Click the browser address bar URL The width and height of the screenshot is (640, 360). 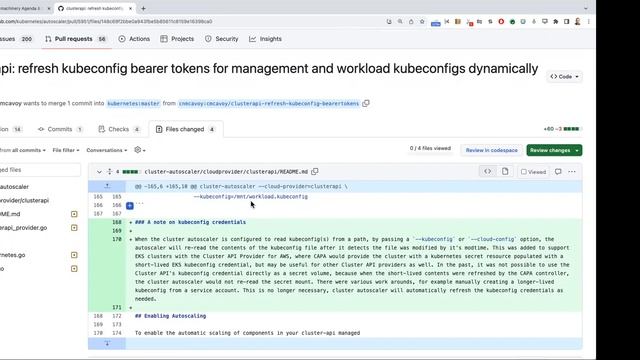[106, 22]
